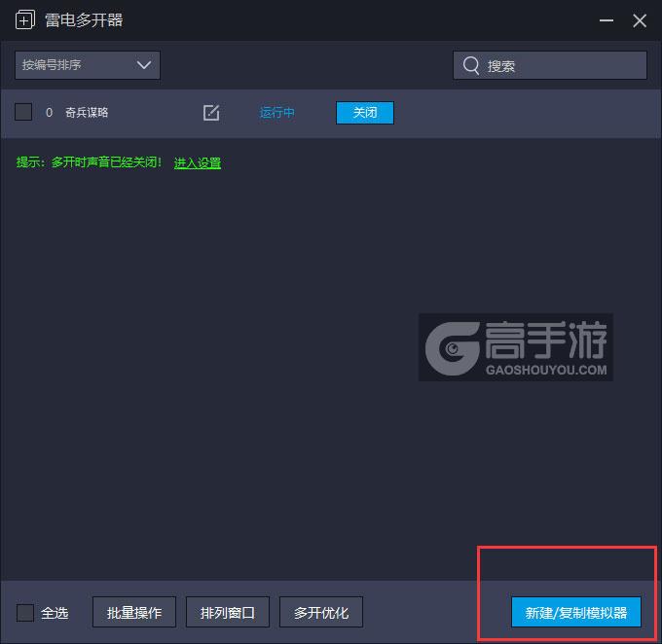
Task: Click the 排列窗口 arrange windows button
Action: [227, 612]
